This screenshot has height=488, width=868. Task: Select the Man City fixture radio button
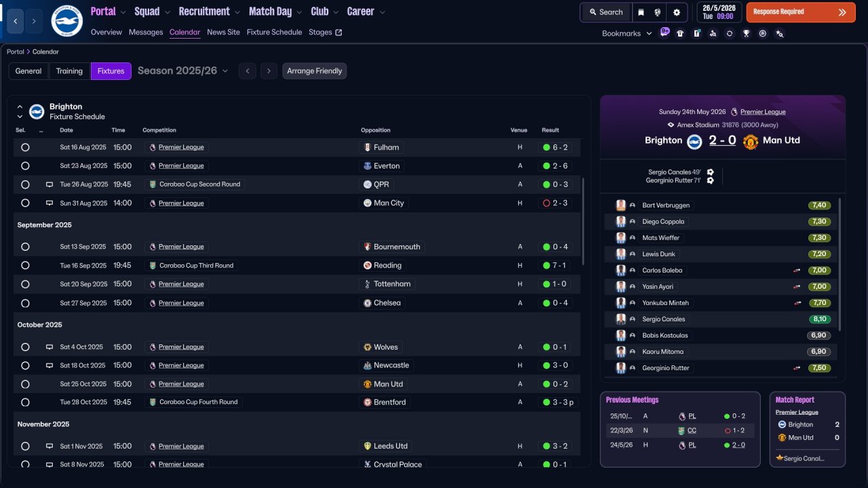pos(25,203)
